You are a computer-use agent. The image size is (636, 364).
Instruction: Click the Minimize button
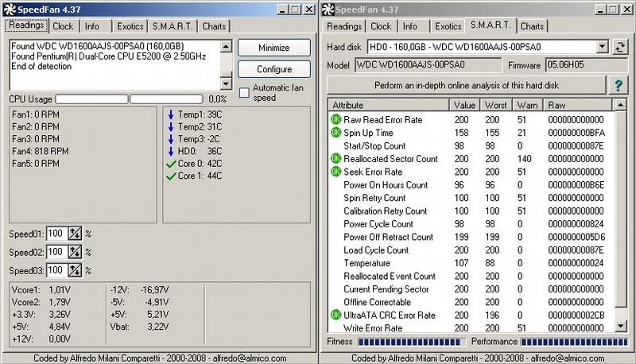[x=274, y=48]
